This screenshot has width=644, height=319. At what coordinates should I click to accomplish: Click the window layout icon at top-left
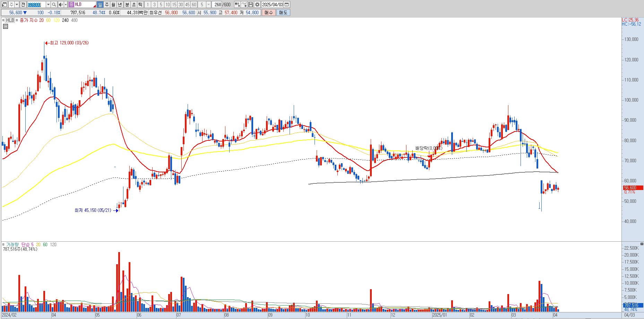pyautogui.click(x=4, y=5)
